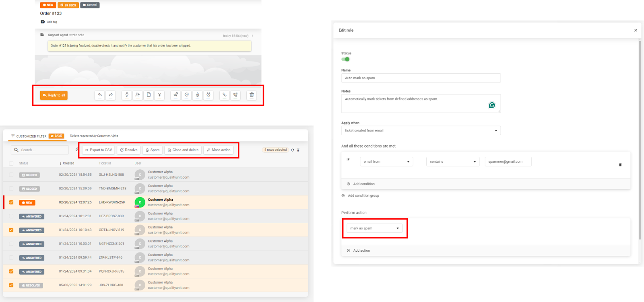
Task: Click the note page icon in ticket toolbar
Action: 149,95
